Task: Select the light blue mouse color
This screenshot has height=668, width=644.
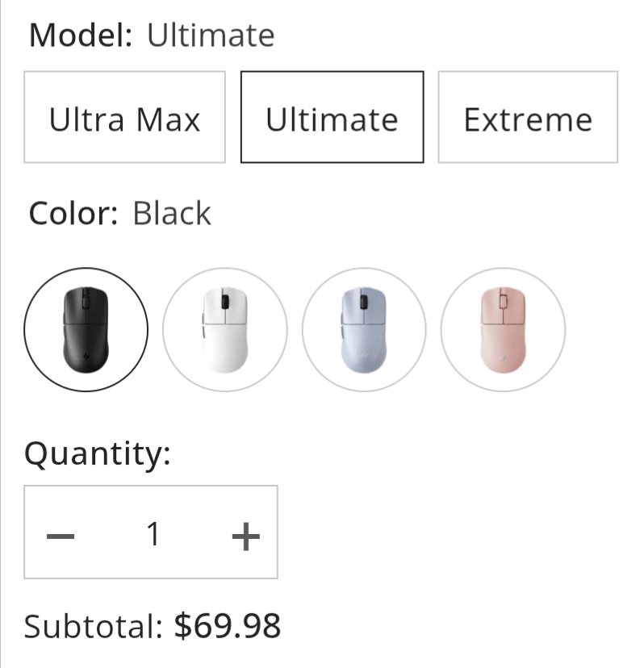Action: point(364,329)
